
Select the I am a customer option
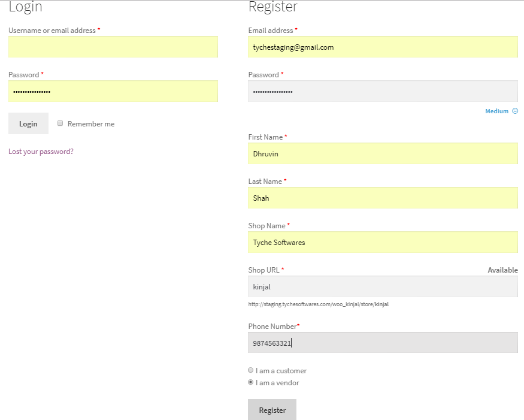click(x=251, y=370)
